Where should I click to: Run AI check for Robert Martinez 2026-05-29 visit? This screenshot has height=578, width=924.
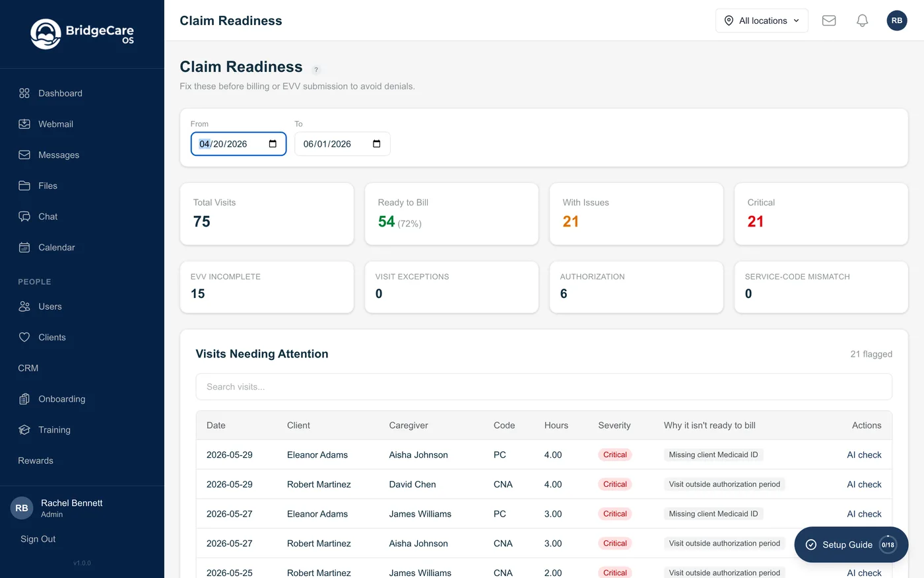[x=864, y=484]
